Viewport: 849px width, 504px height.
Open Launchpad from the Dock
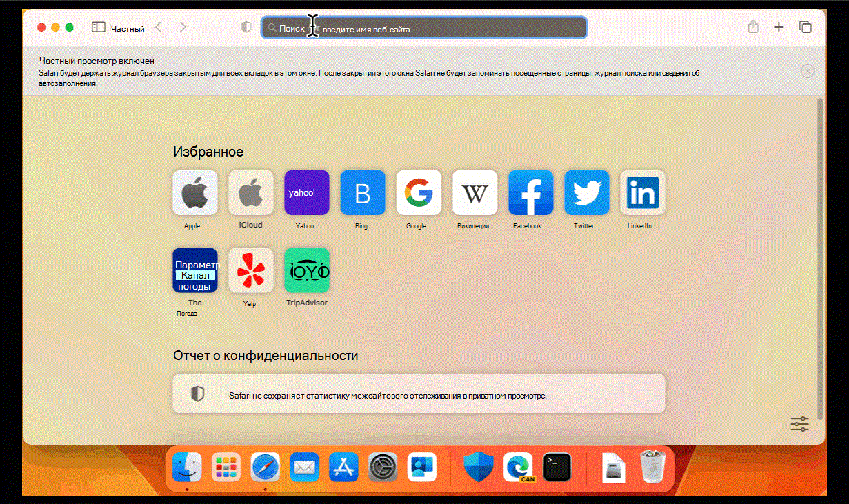point(226,467)
